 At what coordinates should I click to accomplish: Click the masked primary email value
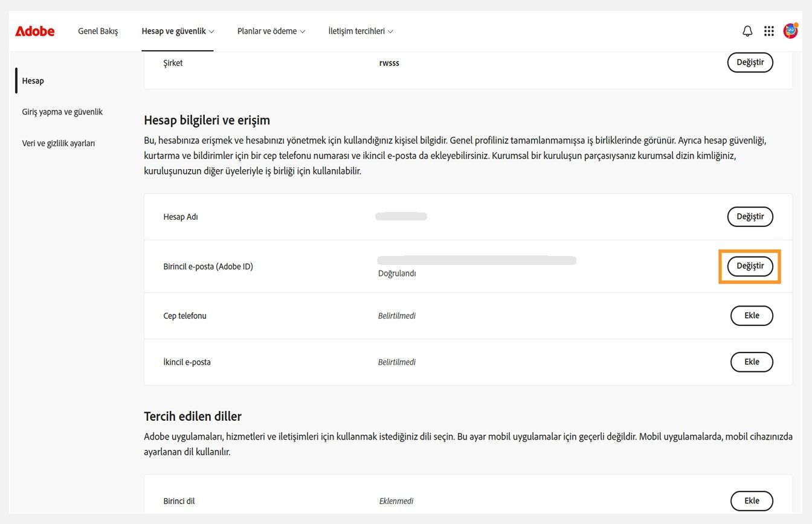(477, 260)
